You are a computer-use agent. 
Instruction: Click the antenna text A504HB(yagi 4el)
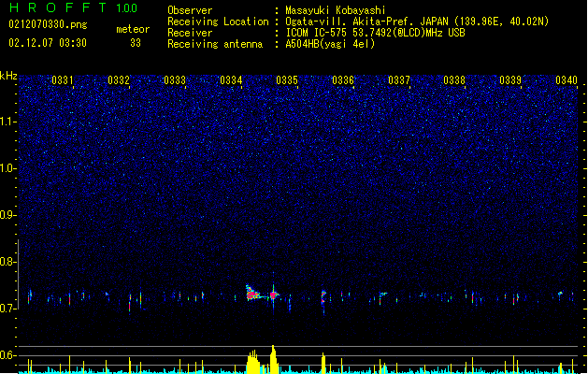[x=330, y=44]
